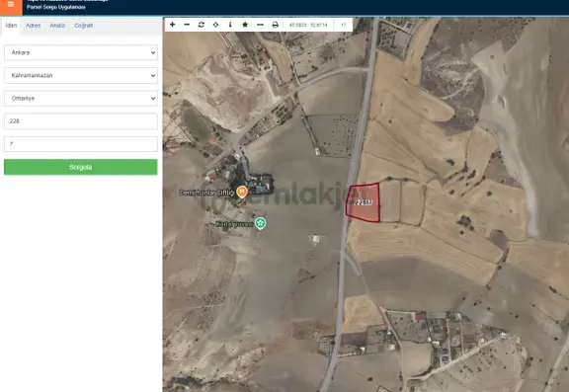Click the block number field showing 228
The image size is (569, 392).
coord(81,121)
